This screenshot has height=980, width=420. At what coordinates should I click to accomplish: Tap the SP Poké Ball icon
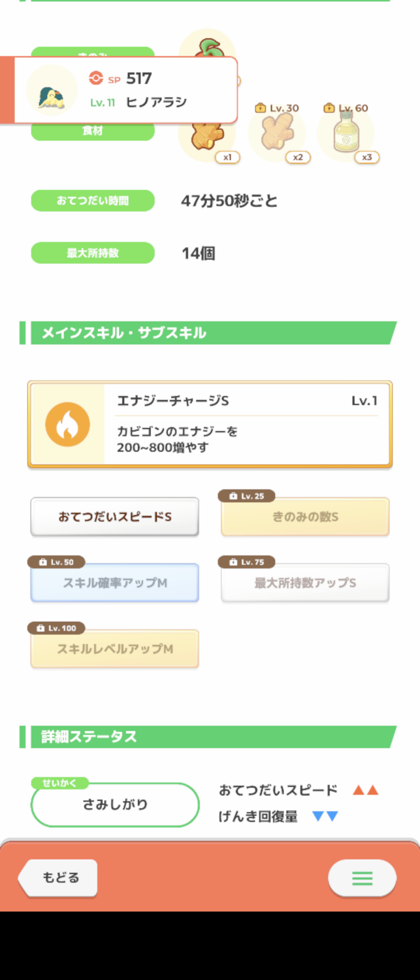coord(96,78)
